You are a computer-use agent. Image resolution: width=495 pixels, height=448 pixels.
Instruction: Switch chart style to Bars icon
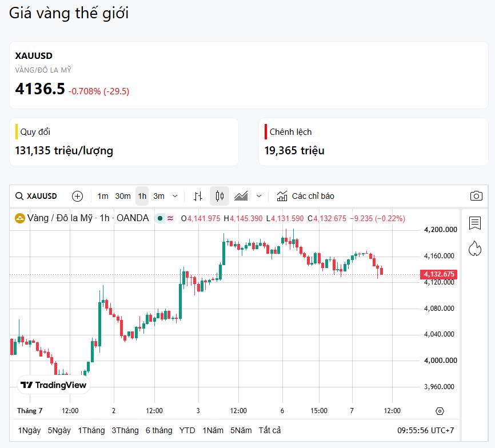click(198, 196)
